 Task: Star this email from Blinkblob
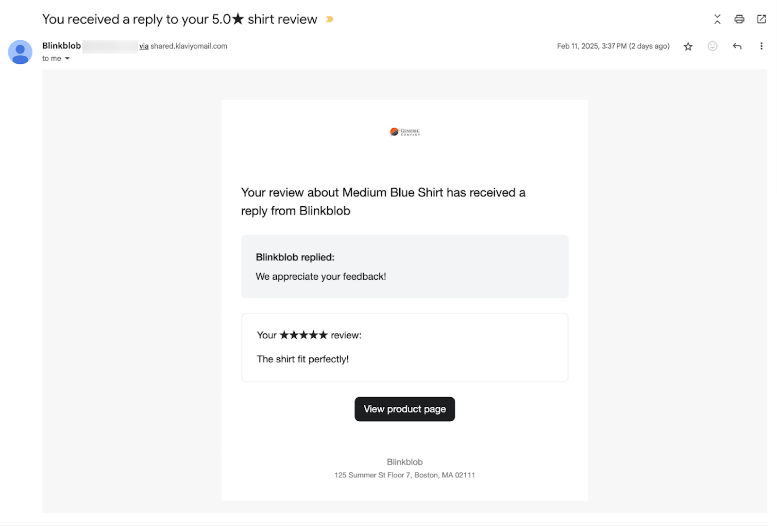(x=688, y=46)
